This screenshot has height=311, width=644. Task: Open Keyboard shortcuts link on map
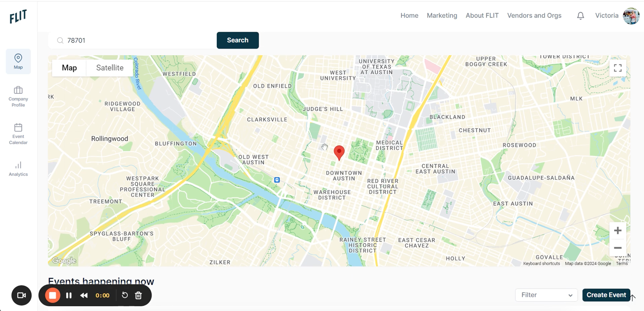541,263
